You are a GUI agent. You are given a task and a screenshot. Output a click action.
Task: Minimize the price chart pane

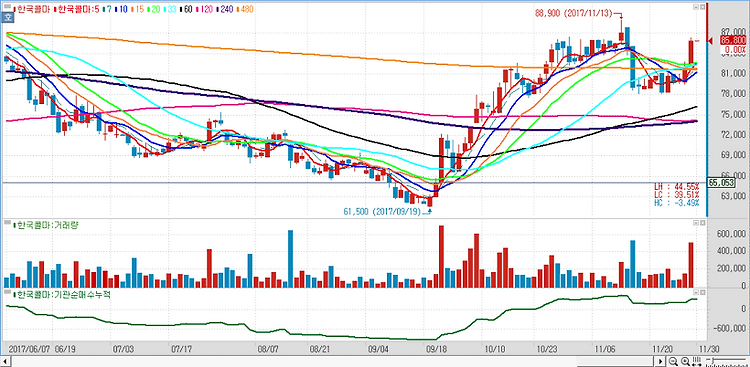click(696, 8)
